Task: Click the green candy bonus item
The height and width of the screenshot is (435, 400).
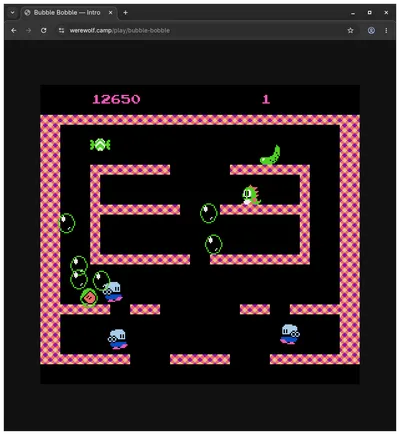Action: [x=100, y=145]
